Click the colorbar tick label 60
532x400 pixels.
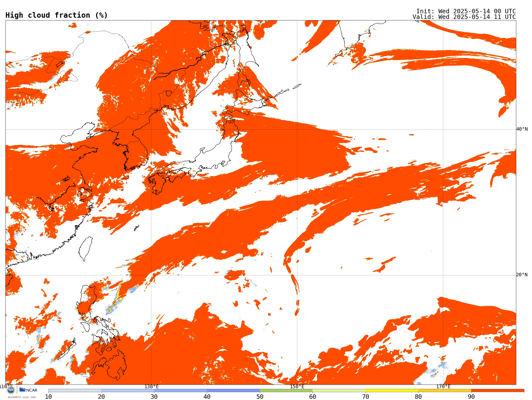tap(313, 397)
